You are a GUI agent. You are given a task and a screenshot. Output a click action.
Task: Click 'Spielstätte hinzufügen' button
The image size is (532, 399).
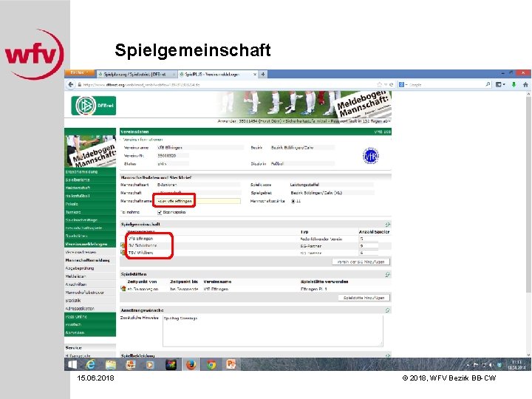pos(364,298)
